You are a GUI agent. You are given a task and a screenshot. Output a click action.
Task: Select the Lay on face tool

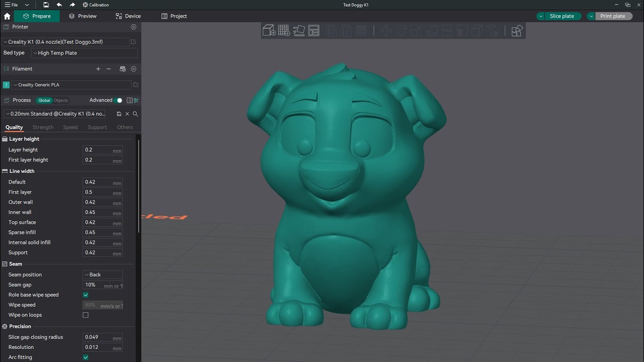click(x=431, y=31)
